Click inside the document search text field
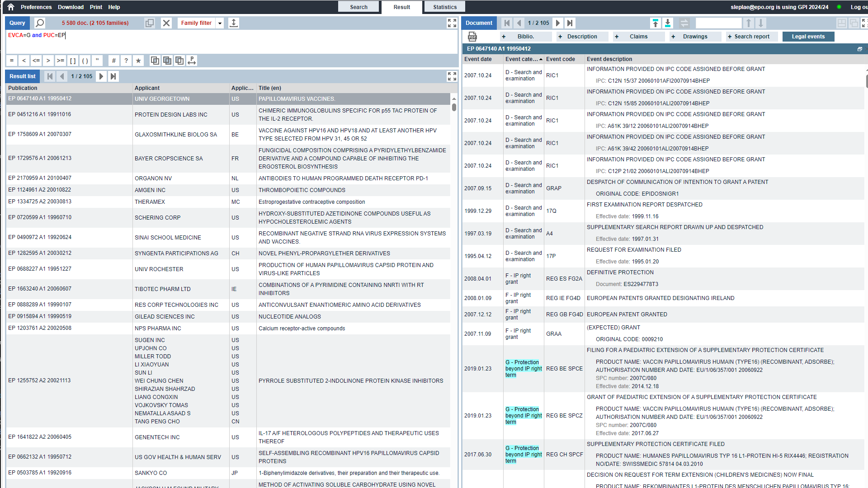Viewport: 868px width, 488px height. coord(719,23)
